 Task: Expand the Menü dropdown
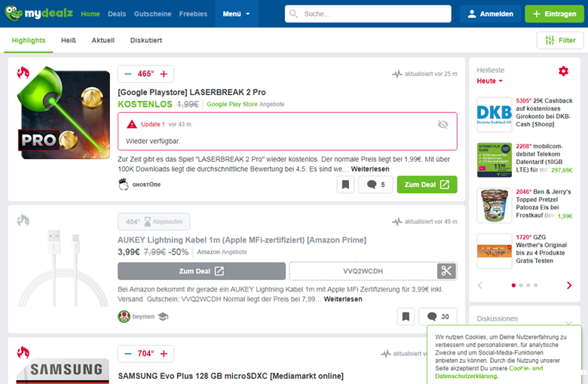point(236,14)
